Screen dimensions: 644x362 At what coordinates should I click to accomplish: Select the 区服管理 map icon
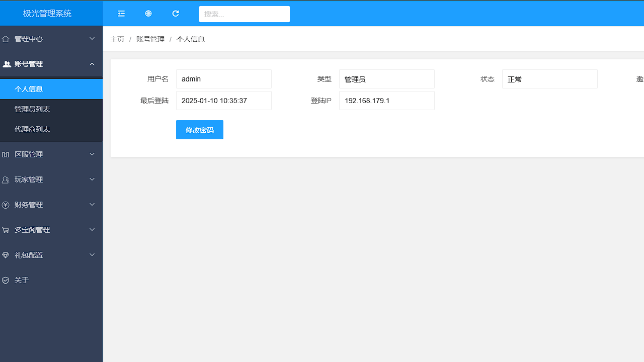coord(6,154)
